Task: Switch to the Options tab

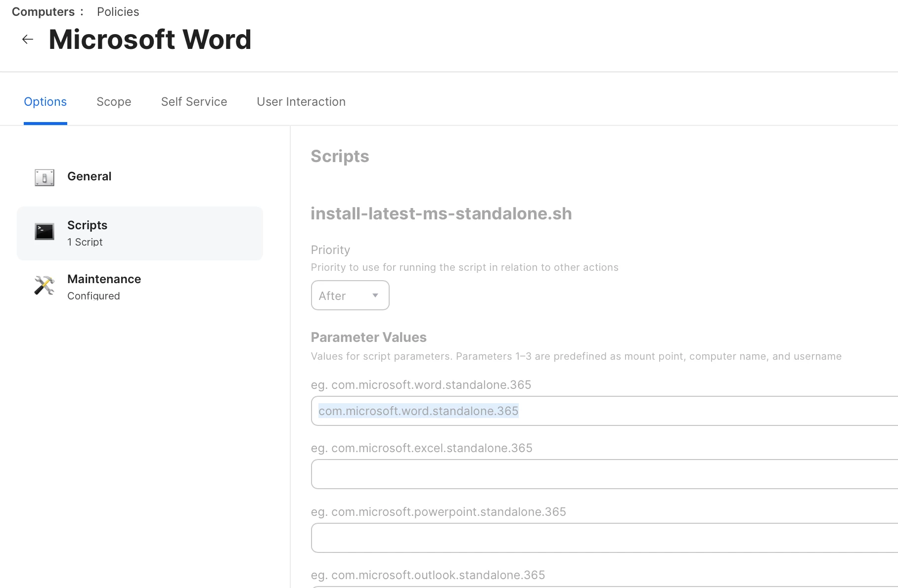Action: point(45,102)
